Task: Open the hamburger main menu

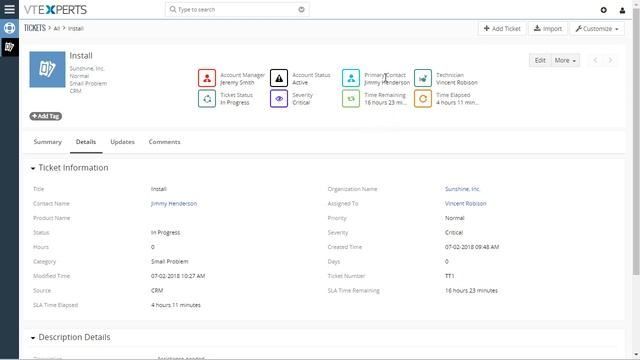Action: point(9,9)
